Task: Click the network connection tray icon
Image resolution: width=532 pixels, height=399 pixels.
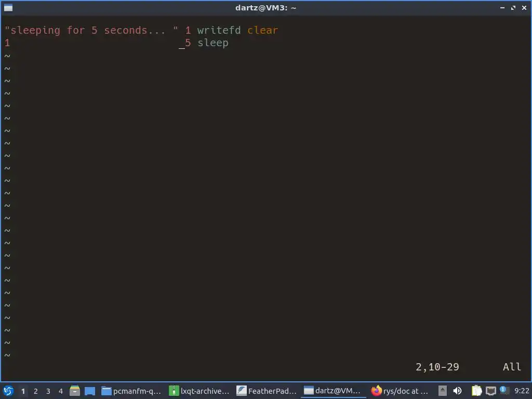Action: pos(490,391)
